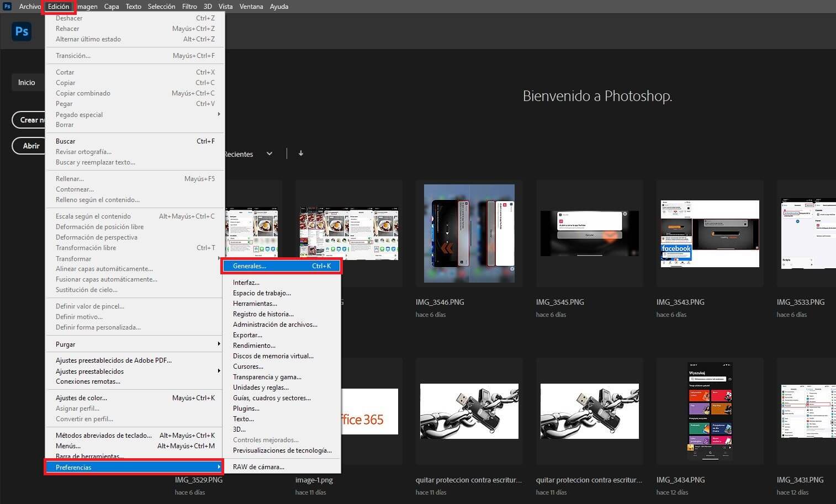Open the Texto menu
This screenshot has width=836, height=504.
pyautogui.click(x=133, y=7)
